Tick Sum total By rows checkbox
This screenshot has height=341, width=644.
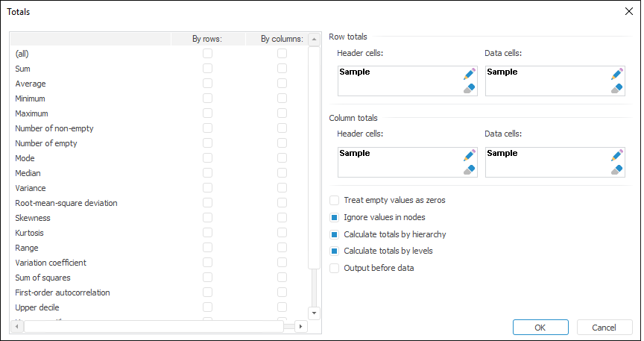tap(208, 69)
